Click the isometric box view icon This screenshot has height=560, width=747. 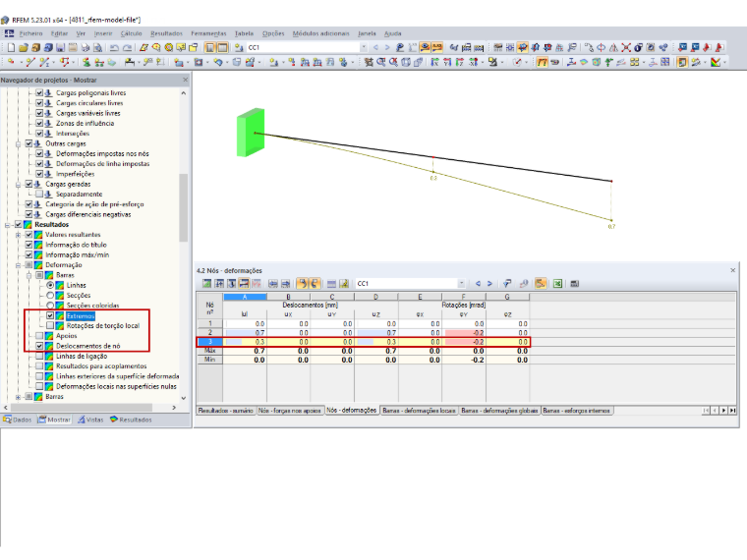(406, 62)
